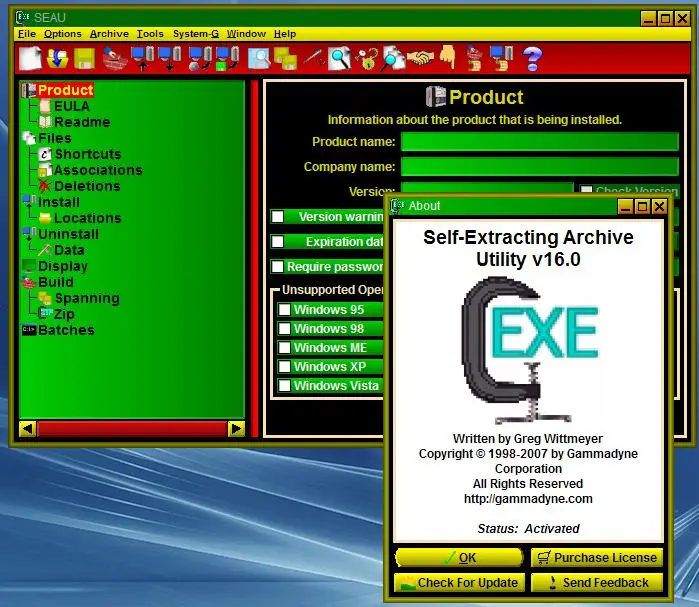
Task: Click the Open folder toolbar icon
Action: [x=58, y=58]
